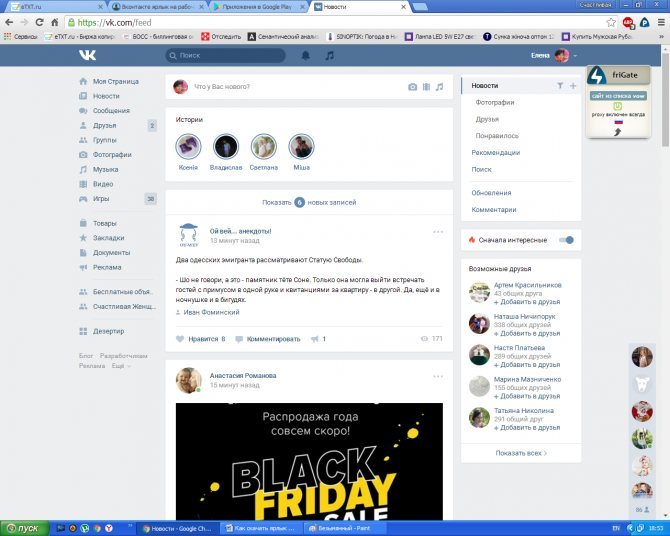Click Показать всех under suggested friends
The height and width of the screenshot is (536, 670).
[x=521, y=453]
